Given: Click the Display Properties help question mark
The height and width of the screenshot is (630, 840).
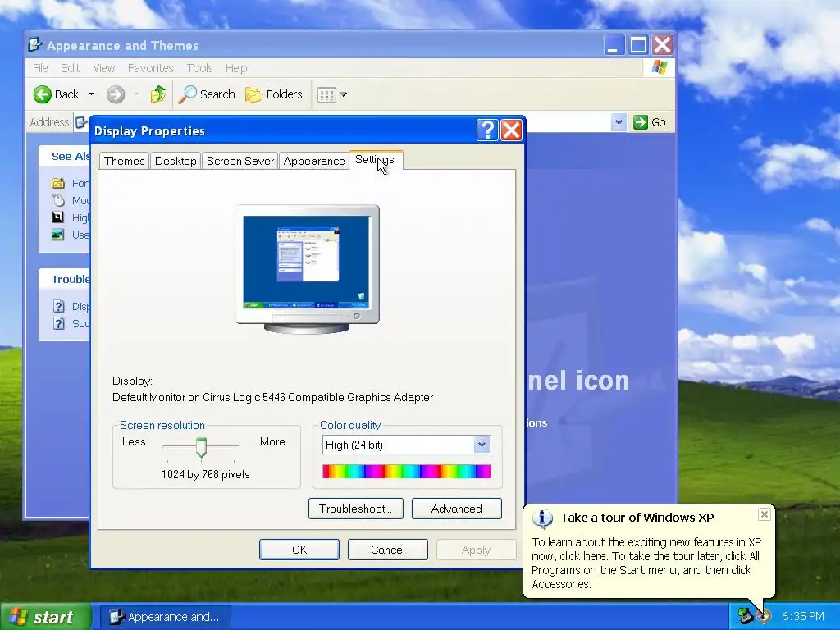Looking at the screenshot, I should pyautogui.click(x=487, y=130).
